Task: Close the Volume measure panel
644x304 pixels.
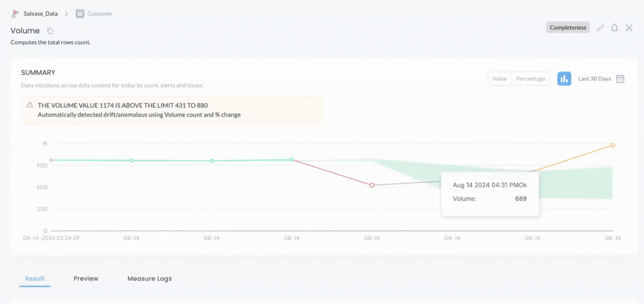Action: (629, 28)
